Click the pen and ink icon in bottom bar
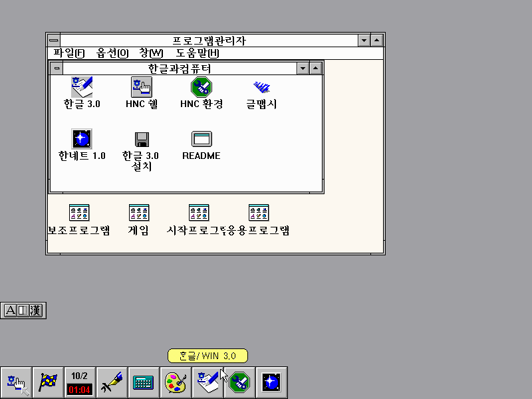This screenshot has height=399, width=532. (x=112, y=382)
